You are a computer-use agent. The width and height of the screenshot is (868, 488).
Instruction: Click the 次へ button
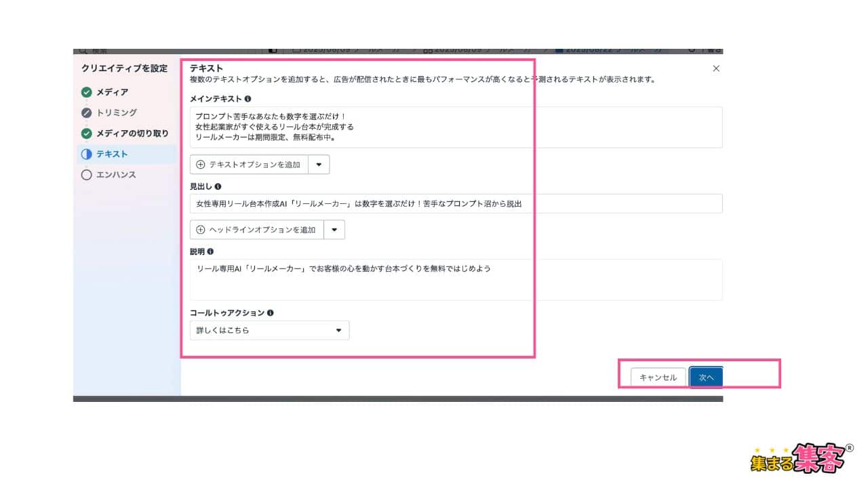[x=706, y=378]
